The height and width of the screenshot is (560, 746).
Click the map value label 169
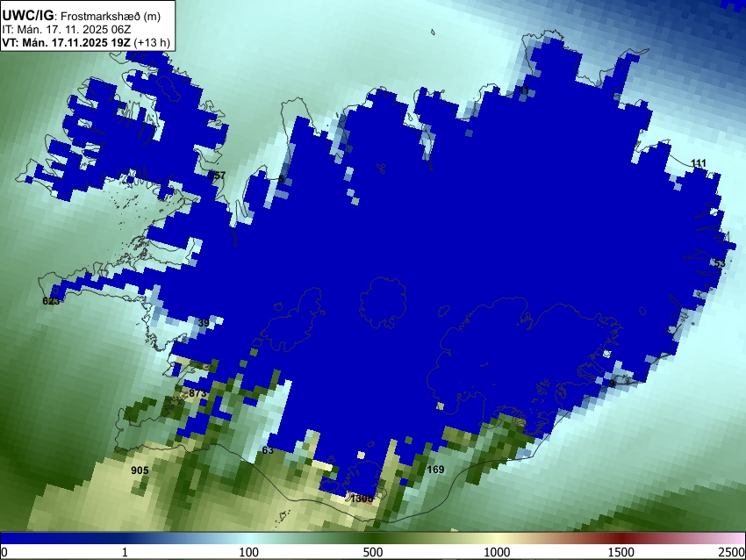[435, 470]
